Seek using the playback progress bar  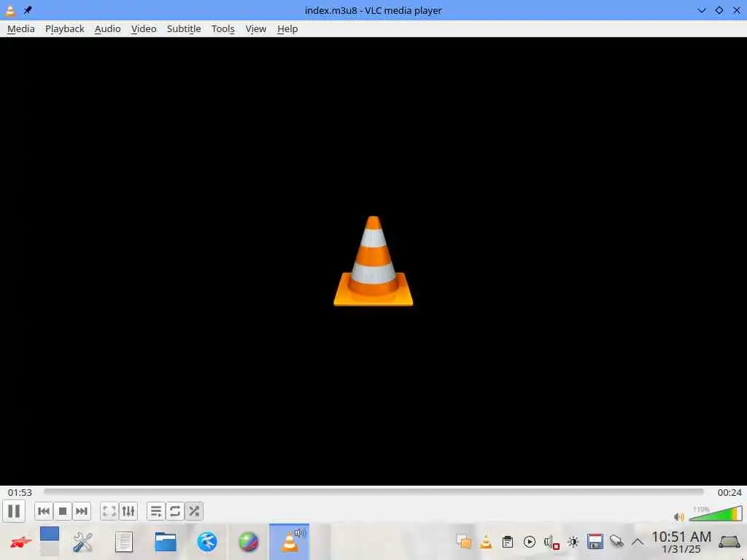(373, 492)
